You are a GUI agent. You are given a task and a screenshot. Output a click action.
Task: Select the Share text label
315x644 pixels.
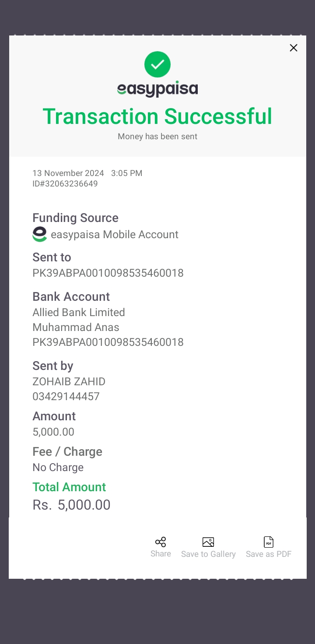pos(161,554)
